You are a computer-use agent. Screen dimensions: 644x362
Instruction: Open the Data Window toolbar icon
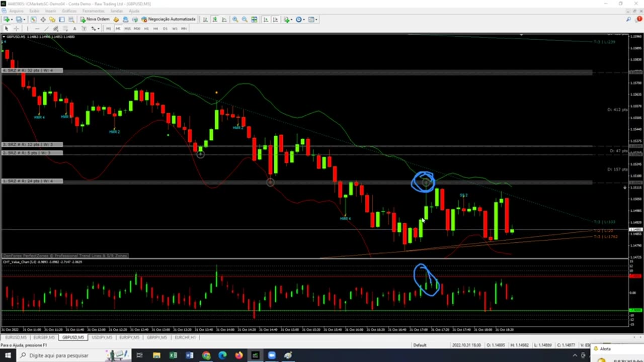point(43,19)
